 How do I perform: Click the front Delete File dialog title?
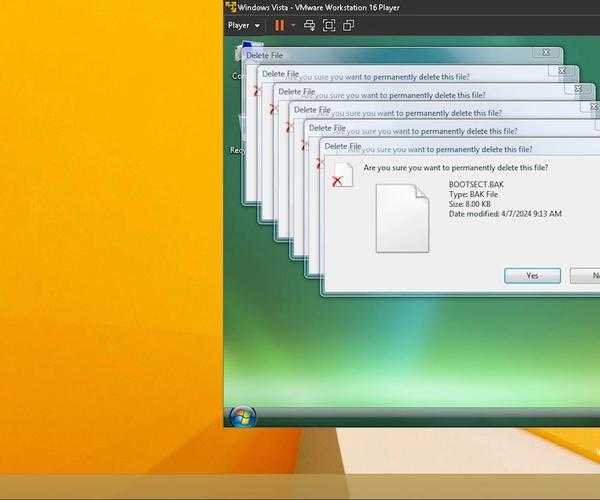(343, 146)
